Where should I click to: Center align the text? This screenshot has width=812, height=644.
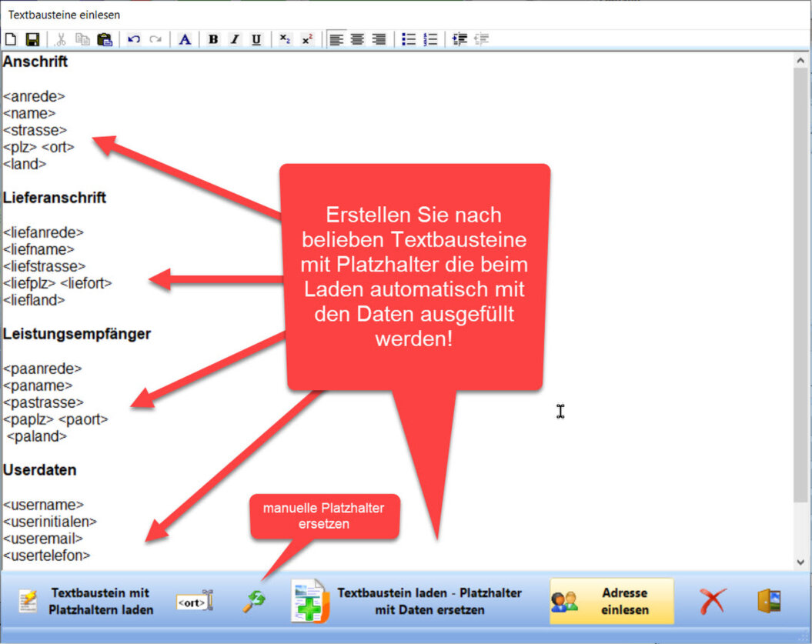[357, 39]
